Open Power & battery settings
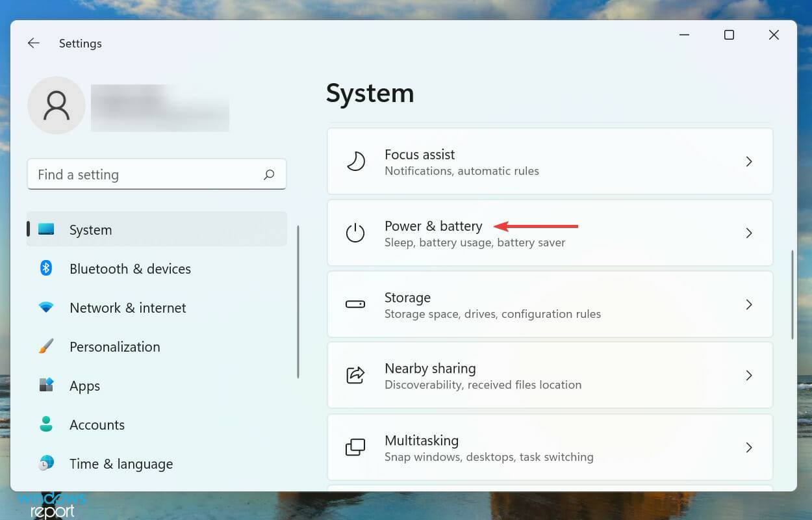This screenshot has width=812, height=520. [433, 226]
